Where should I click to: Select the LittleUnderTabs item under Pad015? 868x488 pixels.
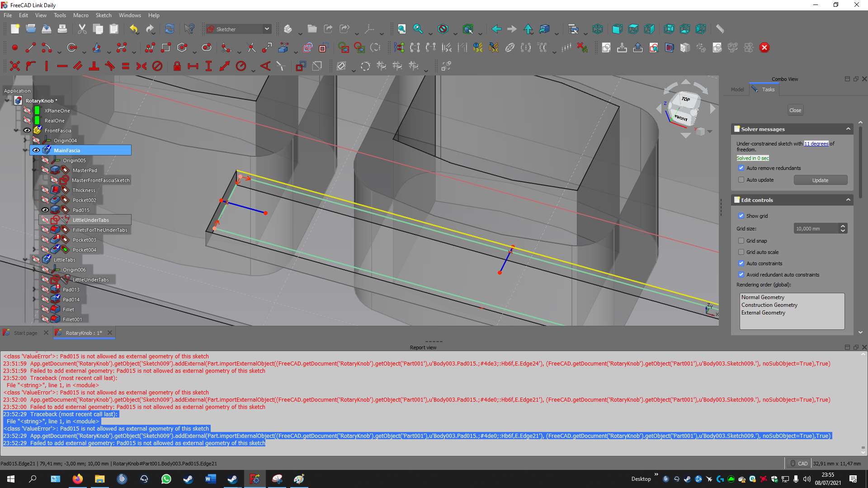90,220
